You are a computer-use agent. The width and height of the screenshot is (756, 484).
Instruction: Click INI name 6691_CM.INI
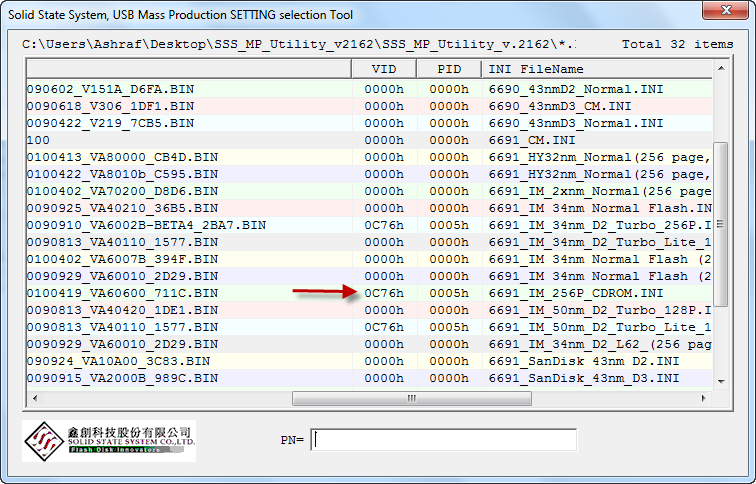(532, 140)
